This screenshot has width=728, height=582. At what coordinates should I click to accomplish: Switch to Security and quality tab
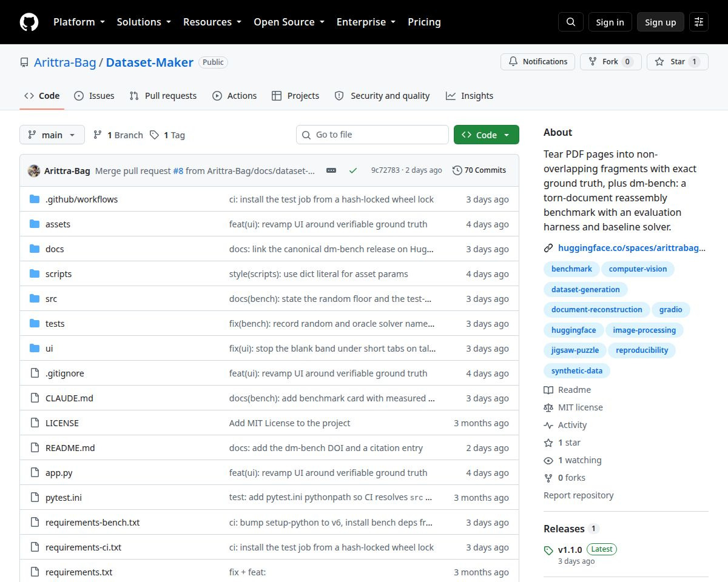click(x=382, y=96)
